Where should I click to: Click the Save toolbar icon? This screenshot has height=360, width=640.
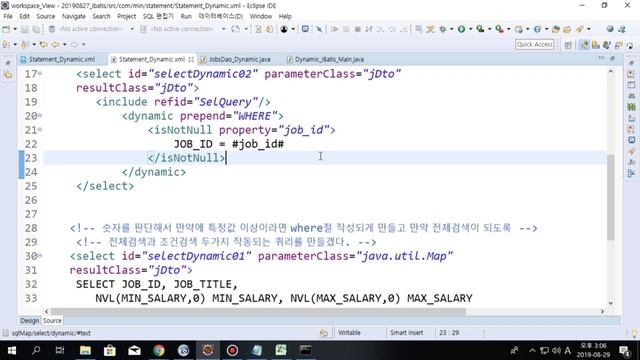[25, 29]
